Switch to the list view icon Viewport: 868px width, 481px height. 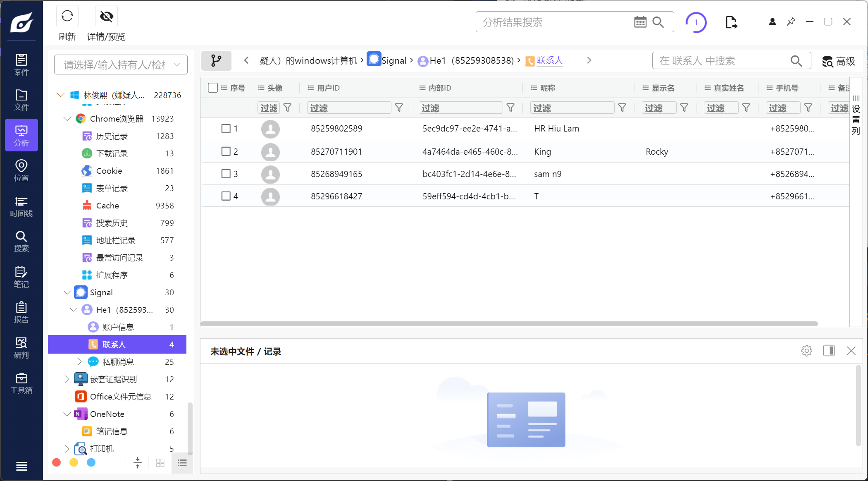pyautogui.click(x=182, y=463)
